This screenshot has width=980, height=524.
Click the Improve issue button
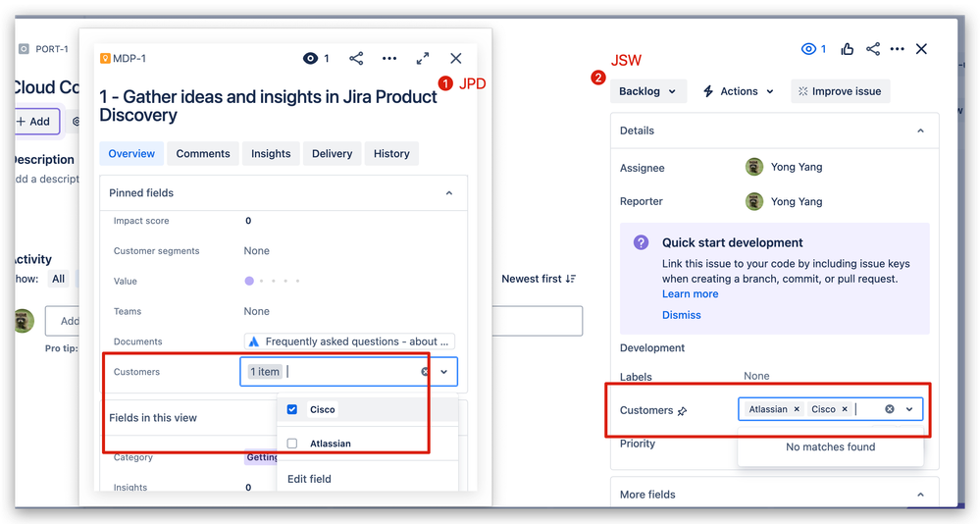840,91
